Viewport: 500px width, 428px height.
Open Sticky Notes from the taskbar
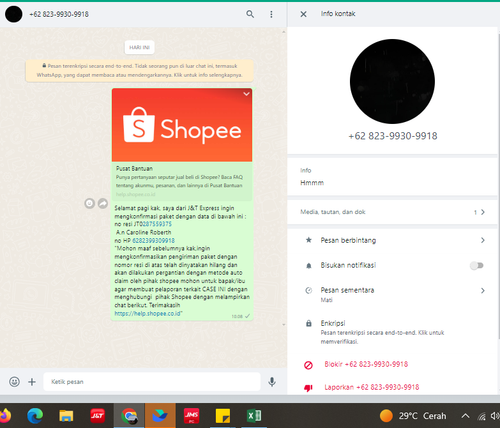click(223, 416)
